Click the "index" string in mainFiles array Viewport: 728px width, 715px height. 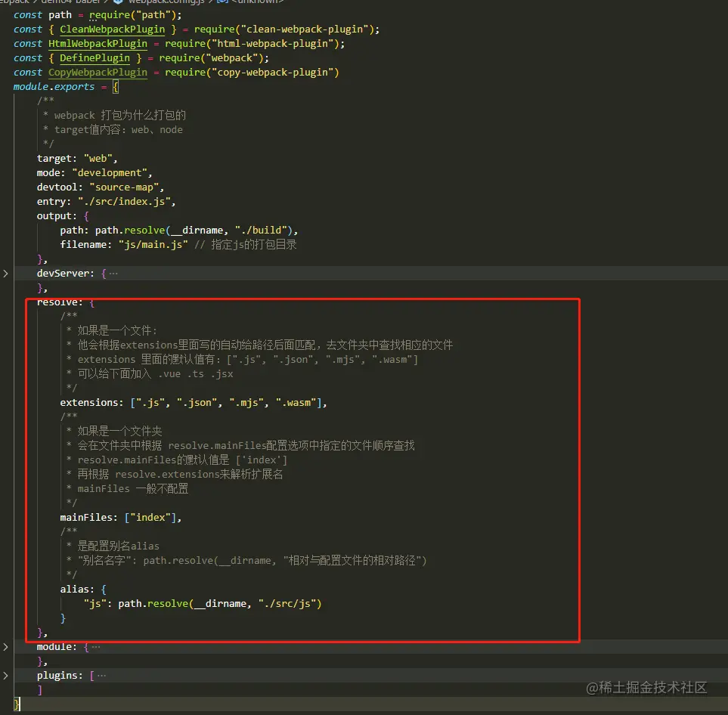150,517
